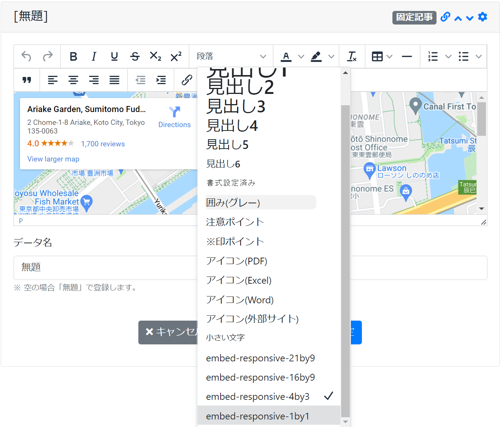Select 見出し3 from the format menu

[x=236, y=107]
